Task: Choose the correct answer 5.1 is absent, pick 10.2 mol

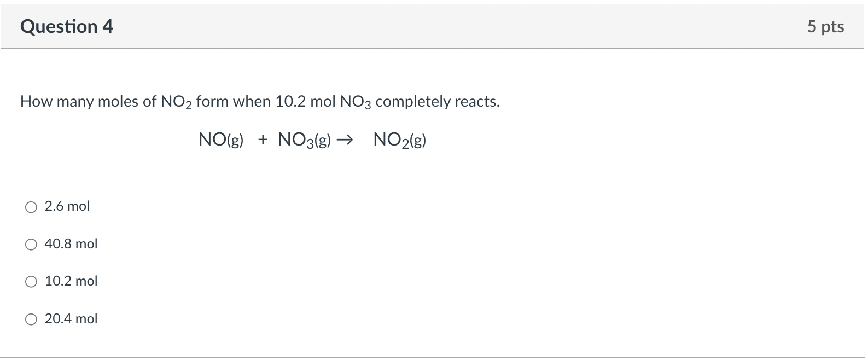Action: 31,281
